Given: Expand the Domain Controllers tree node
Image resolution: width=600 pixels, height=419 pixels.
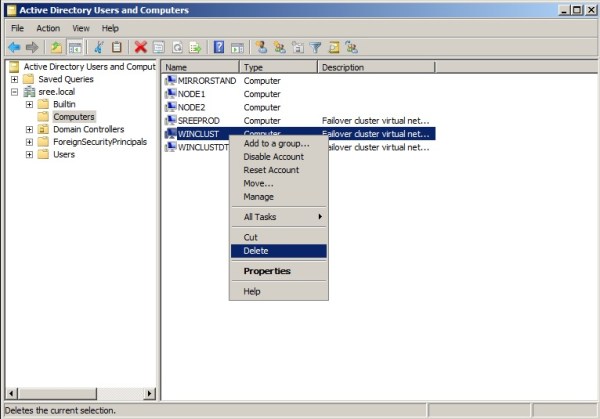Looking at the screenshot, I should [29, 129].
